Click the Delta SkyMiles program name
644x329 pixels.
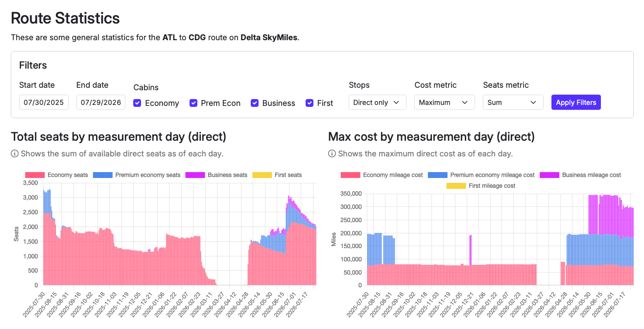tap(269, 37)
